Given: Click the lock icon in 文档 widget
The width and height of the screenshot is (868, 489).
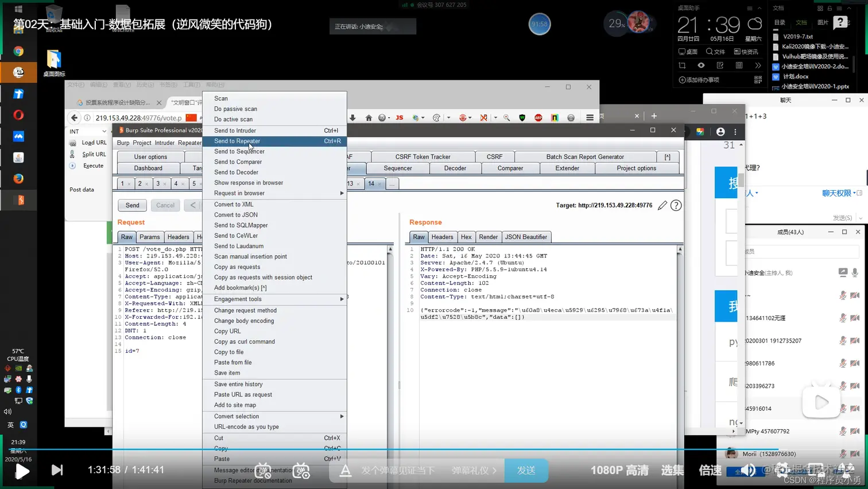Looking at the screenshot, I should click(x=831, y=8).
